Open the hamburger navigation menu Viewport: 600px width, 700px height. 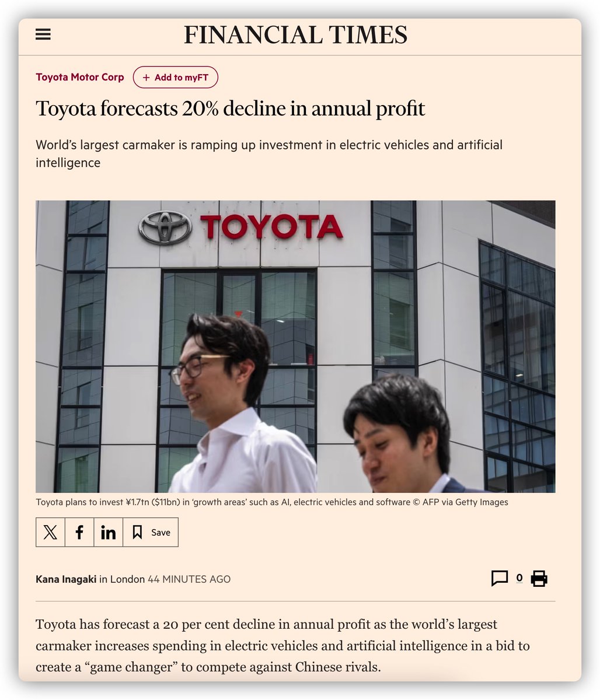click(43, 34)
